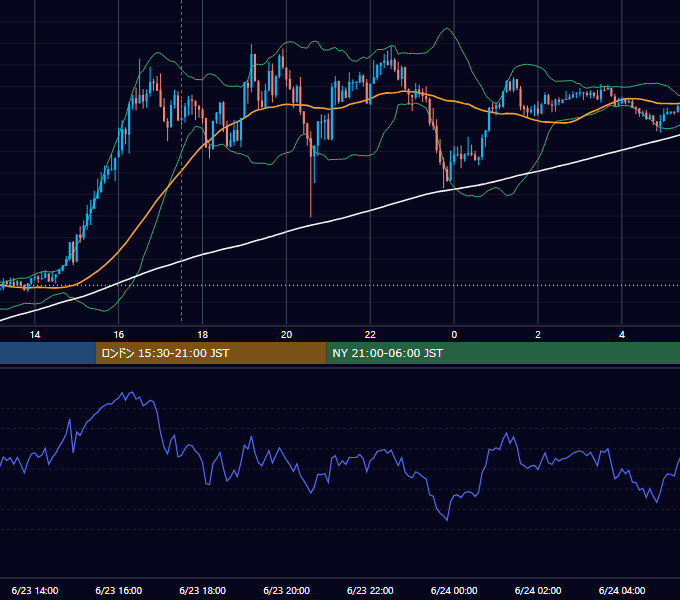Click the '6/23 22:00' date label

coord(370,590)
